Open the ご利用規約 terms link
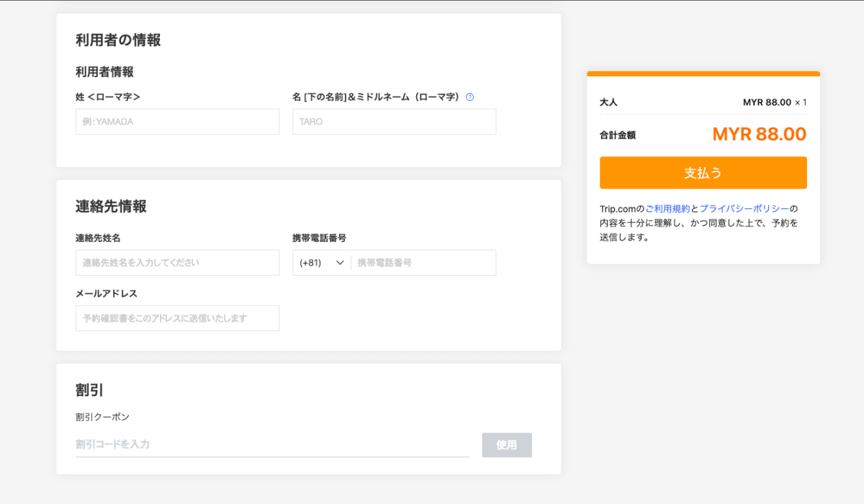This screenshot has width=864, height=504. [667, 209]
